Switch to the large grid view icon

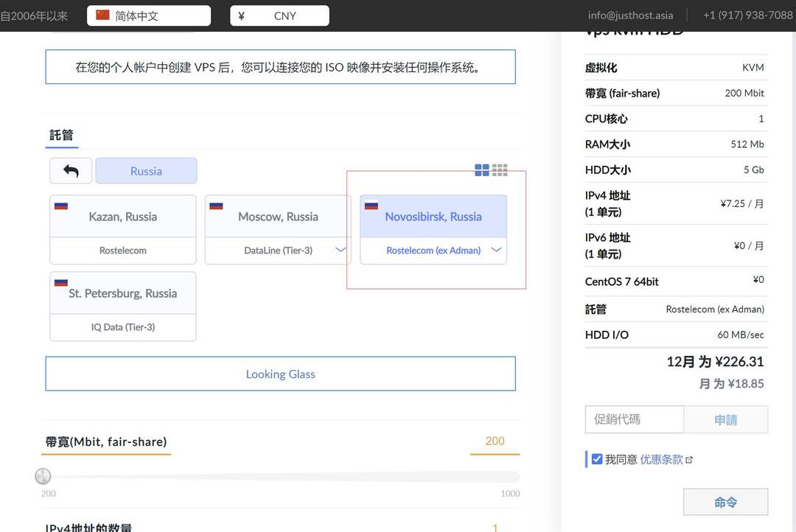481,169
